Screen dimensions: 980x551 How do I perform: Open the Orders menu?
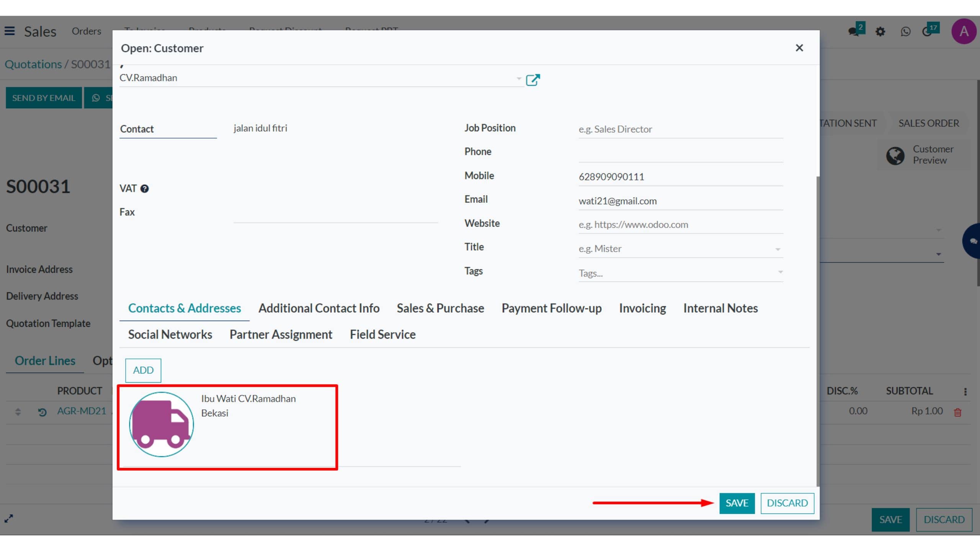87,31
